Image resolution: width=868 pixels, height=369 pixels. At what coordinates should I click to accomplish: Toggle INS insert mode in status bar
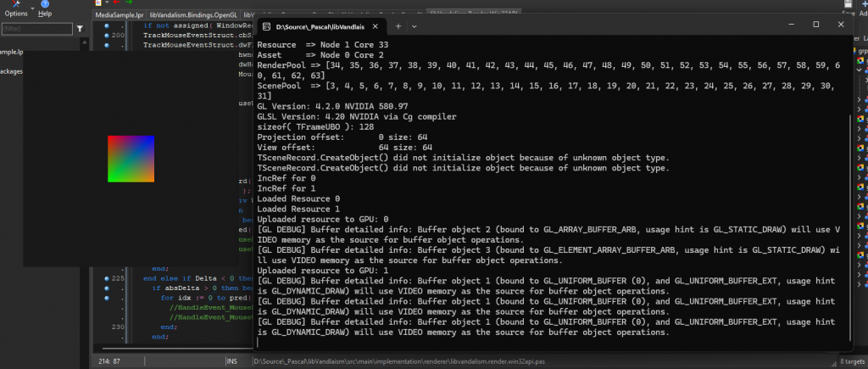(231, 362)
